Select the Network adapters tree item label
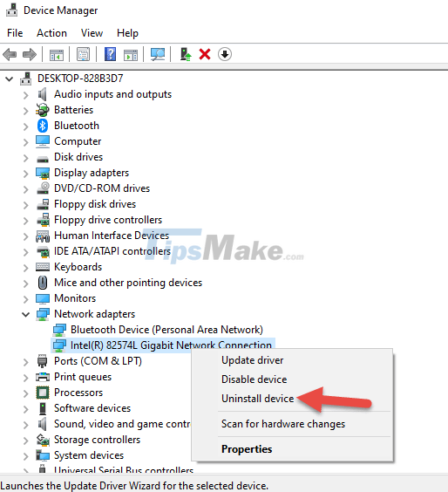Image resolution: width=448 pixels, height=492 pixels. click(x=95, y=314)
